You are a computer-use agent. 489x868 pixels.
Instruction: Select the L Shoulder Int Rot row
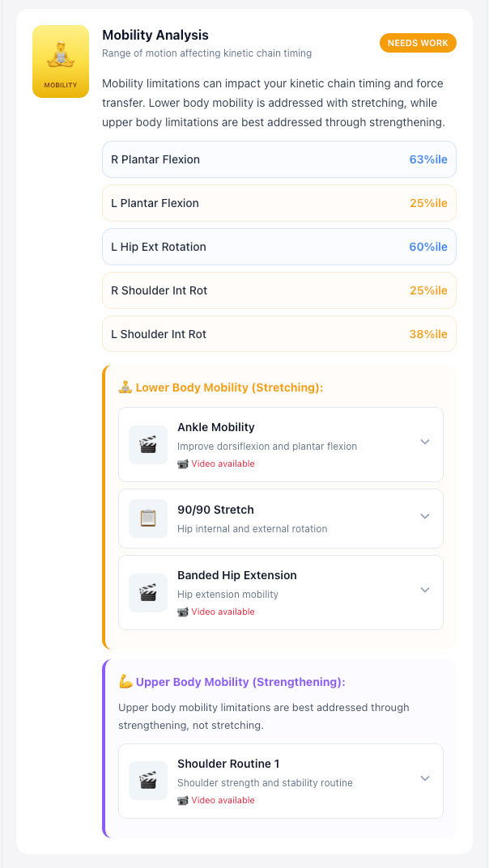[279, 333]
